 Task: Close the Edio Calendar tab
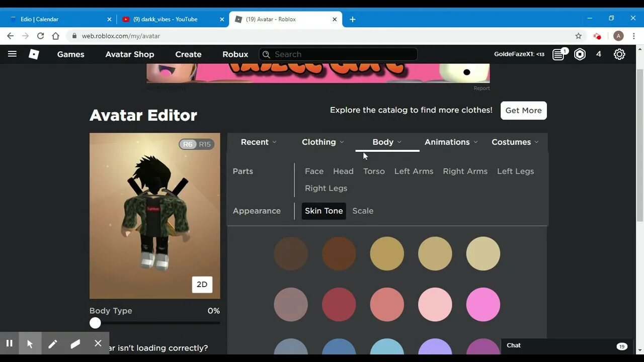(x=109, y=19)
